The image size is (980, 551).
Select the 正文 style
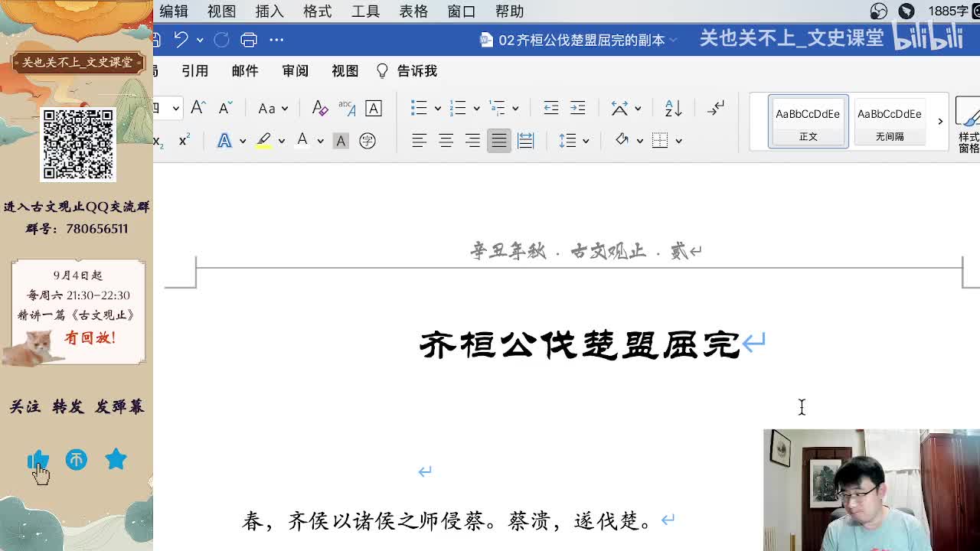[808, 121]
